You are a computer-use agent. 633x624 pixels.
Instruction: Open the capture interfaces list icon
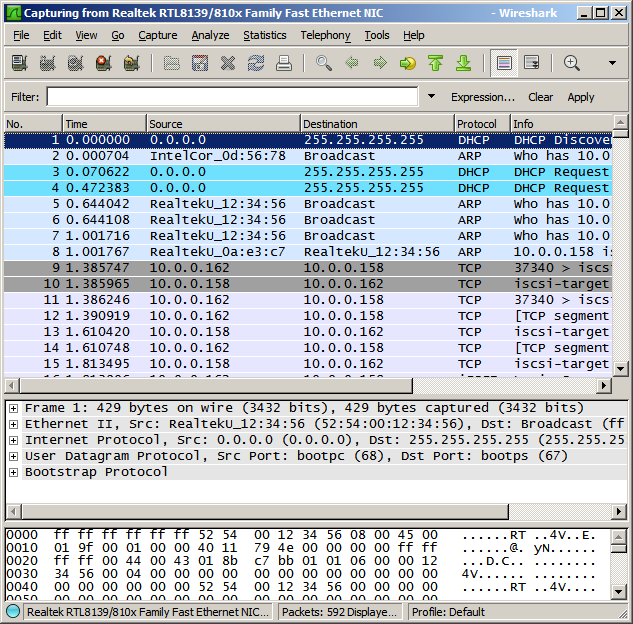(19, 63)
